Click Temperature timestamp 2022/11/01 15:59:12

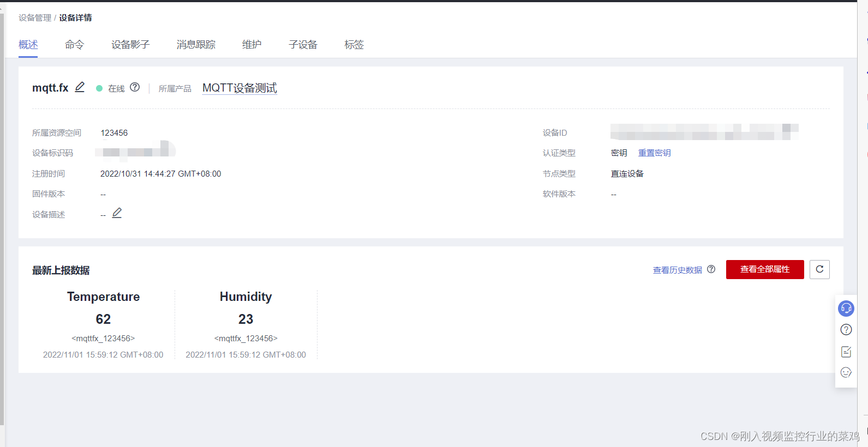tap(103, 355)
